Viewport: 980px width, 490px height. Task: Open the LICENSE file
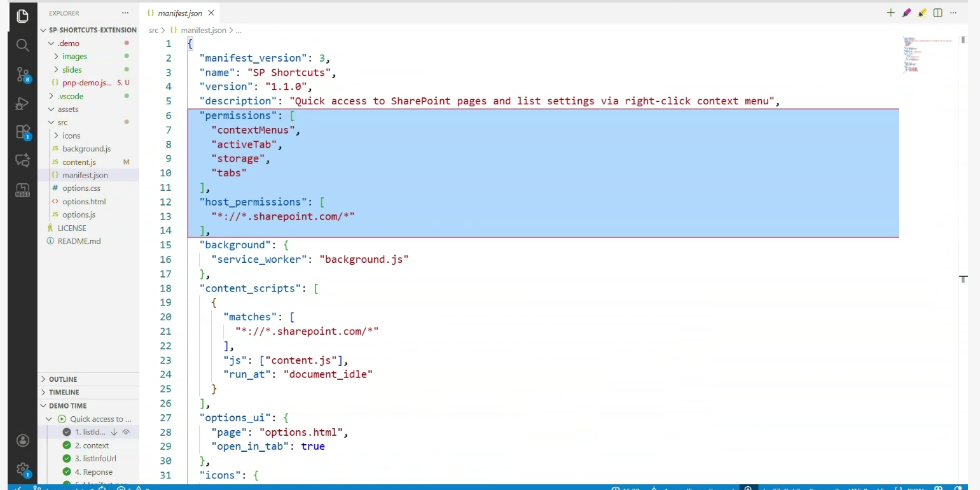coord(88,228)
